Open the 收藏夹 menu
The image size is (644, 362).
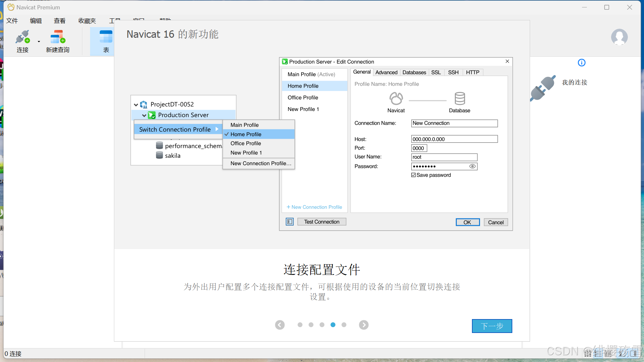[x=87, y=21]
